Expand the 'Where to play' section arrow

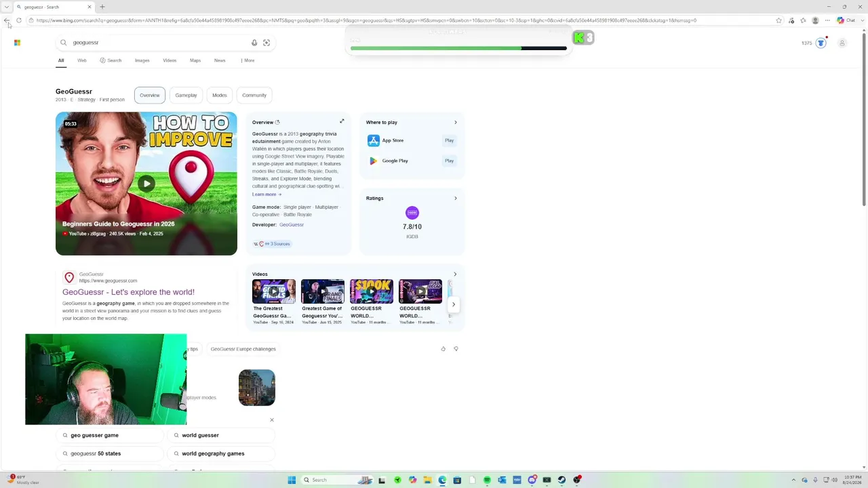(455, 123)
